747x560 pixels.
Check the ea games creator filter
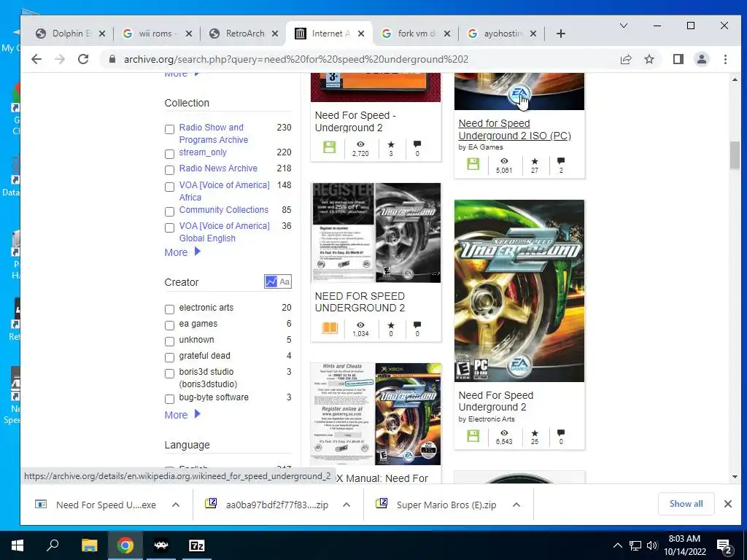click(169, 326)
